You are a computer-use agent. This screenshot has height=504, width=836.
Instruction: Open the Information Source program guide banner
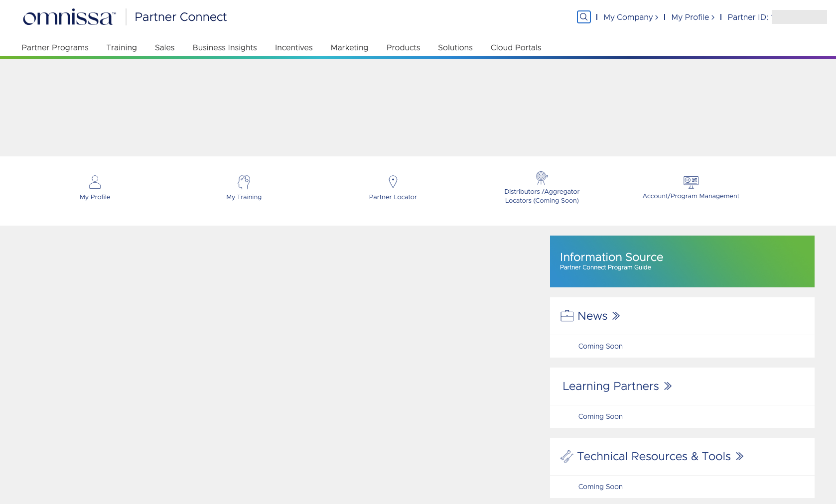point(682,261)
